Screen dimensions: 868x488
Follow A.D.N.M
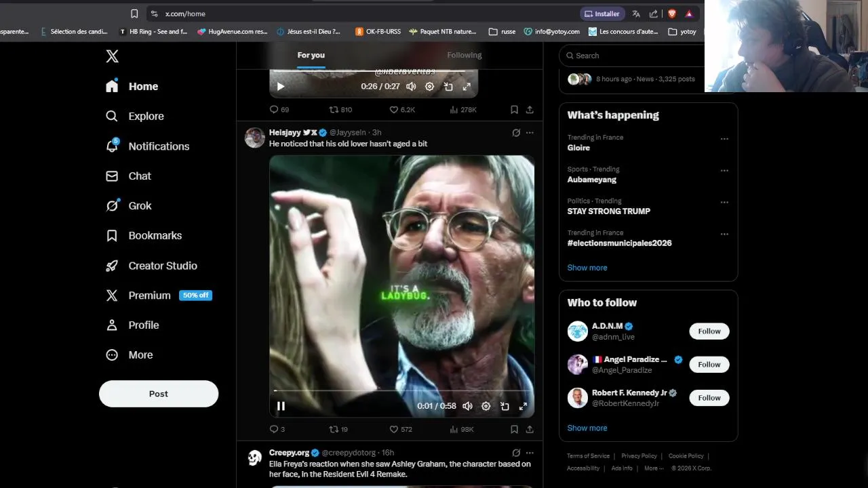tap(709, 331)
